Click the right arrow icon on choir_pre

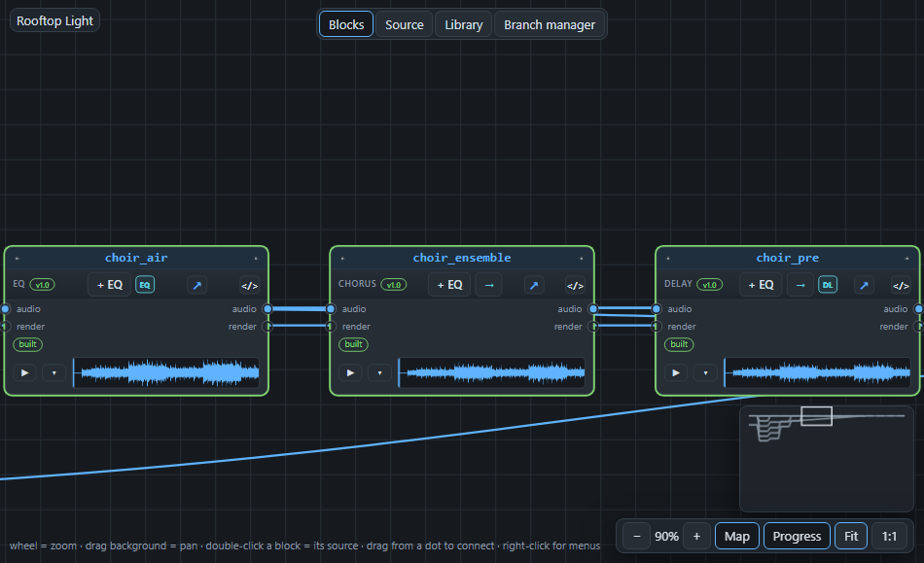800,285
